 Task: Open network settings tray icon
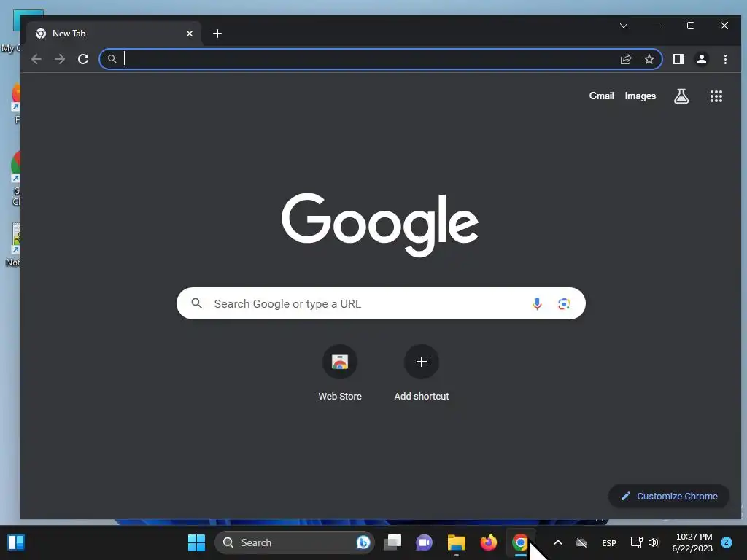(x=636, y=542)
